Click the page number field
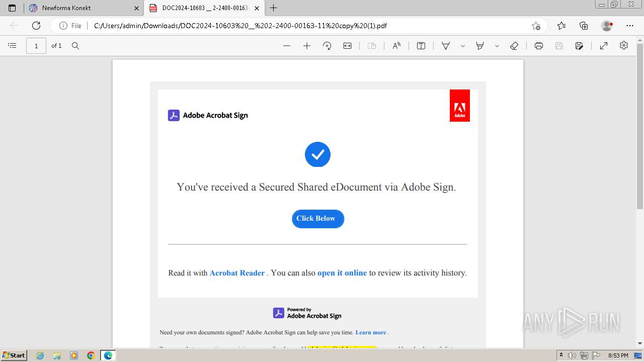 (36, 46)
